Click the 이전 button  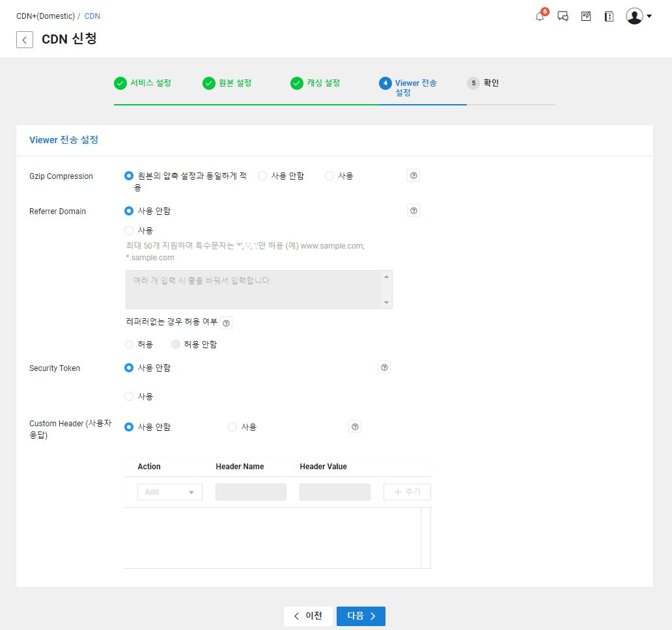point(308,616)
